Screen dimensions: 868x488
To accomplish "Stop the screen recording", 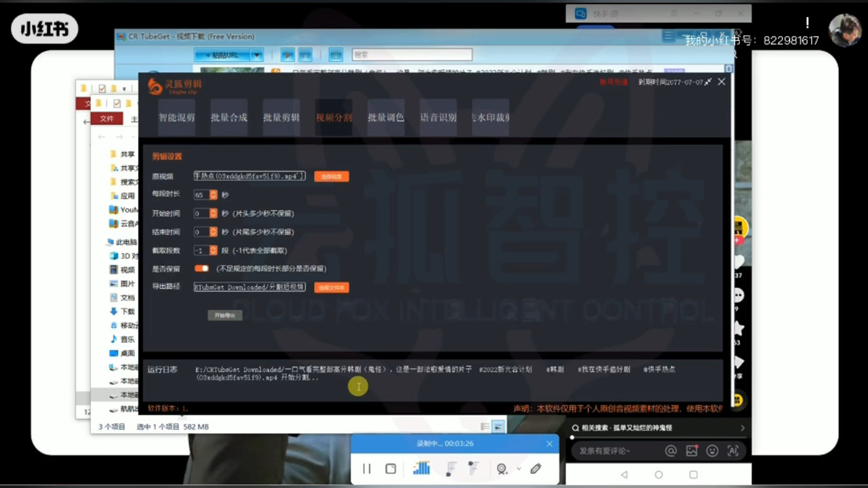I will point(391,468).
